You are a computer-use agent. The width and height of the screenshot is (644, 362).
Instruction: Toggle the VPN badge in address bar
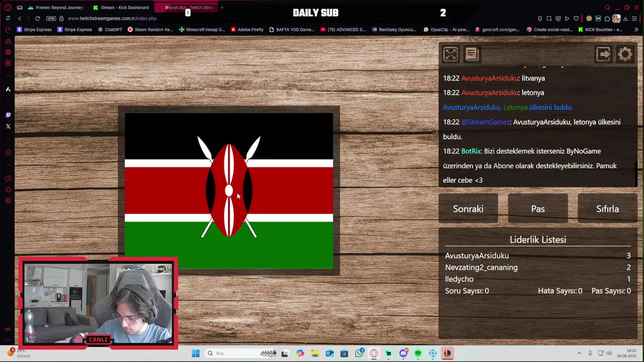51,19
